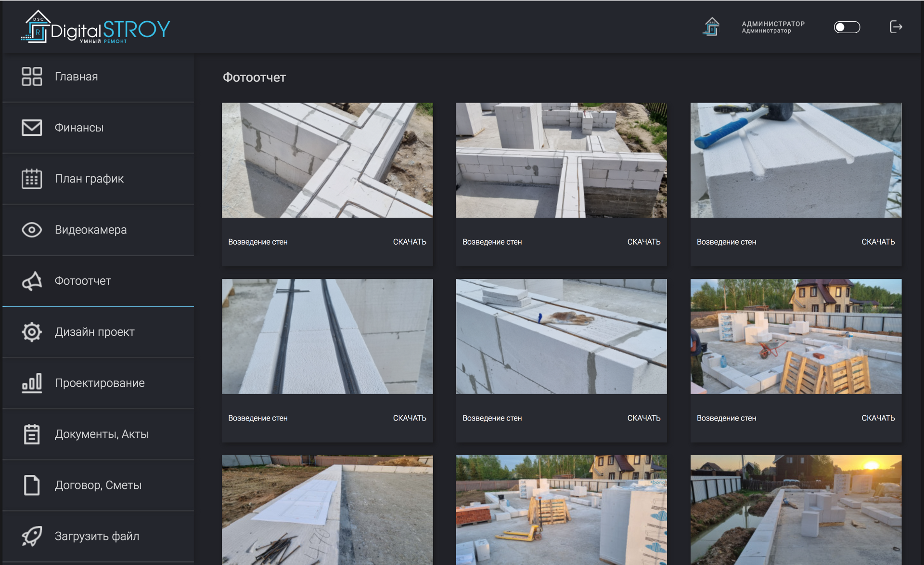Click the DigitalSTROY logo
924x565 pixels.
tap(95, 27)
